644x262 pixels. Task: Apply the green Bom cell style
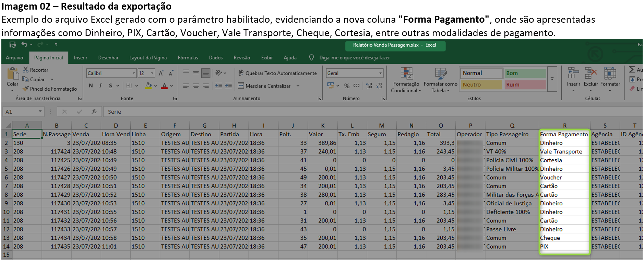click(x=525, y=73)
